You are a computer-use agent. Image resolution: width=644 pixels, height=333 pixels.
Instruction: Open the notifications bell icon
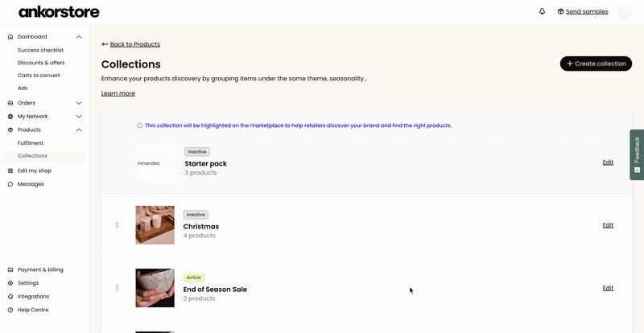[x=542, y=11]
